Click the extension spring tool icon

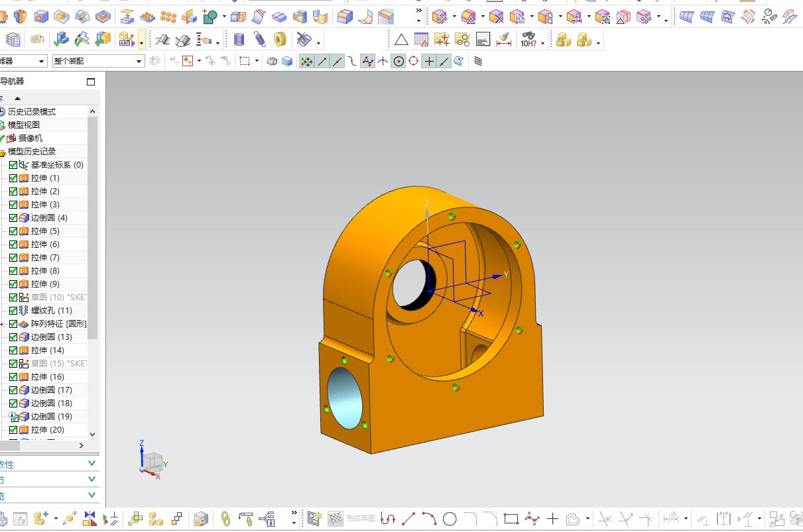point(260,40)
